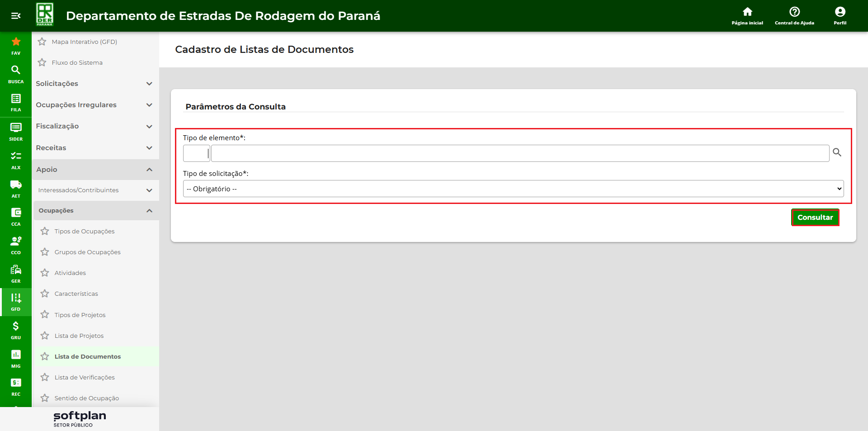Viewport: 868px width, 431px height.
Task: Select the GRU dollar sign icon
Action: coord(16,330)
